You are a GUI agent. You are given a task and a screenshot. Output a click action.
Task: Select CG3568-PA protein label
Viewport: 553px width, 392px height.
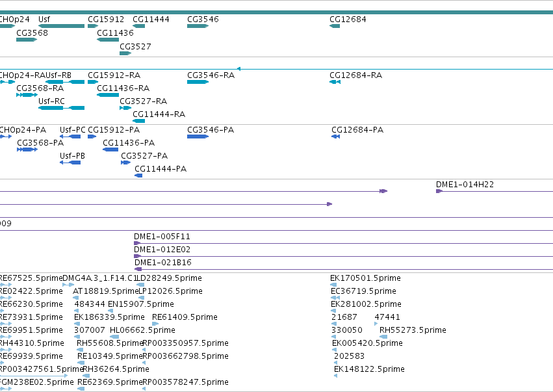(x=40, y=143)
